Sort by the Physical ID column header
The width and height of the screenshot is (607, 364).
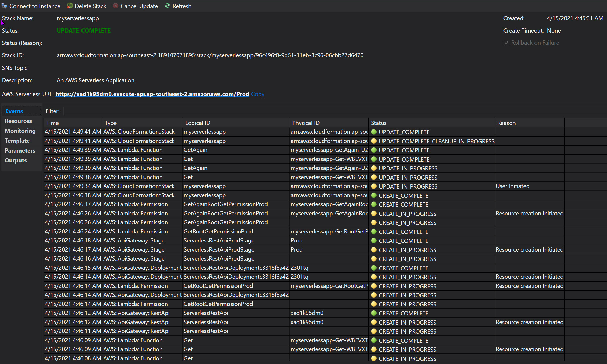coord(329,123)
